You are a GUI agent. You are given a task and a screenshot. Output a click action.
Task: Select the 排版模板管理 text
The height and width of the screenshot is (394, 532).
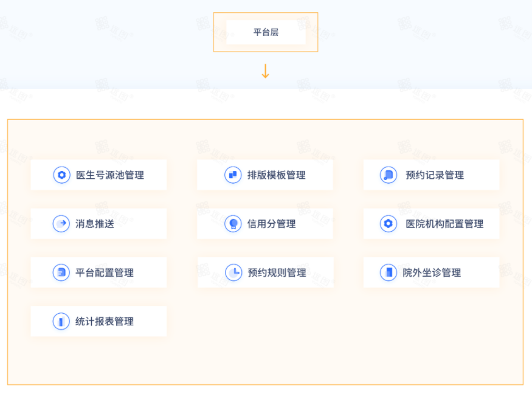click(x=276, y=175)
